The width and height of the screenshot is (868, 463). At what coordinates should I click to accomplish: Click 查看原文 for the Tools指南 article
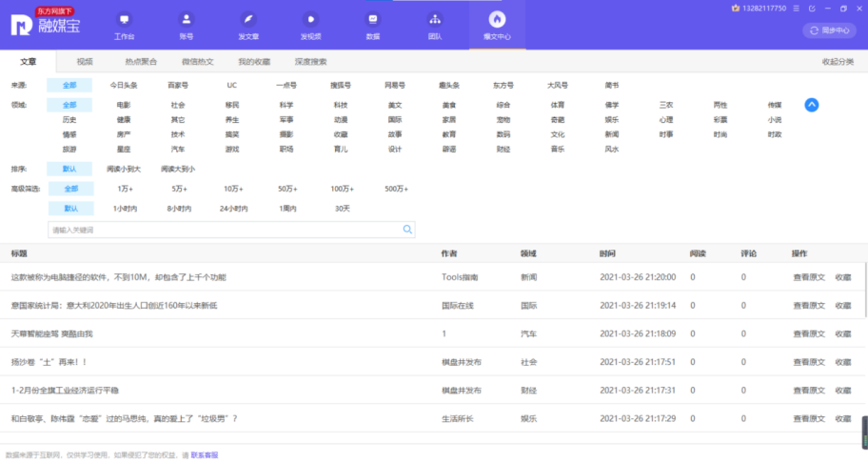(808, 277)
